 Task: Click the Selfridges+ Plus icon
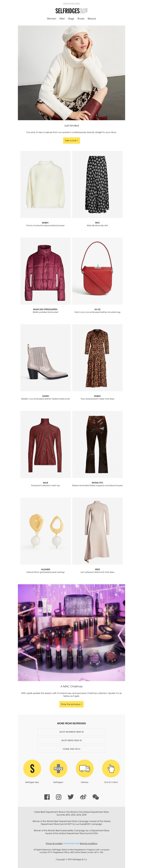click(58, 768)
